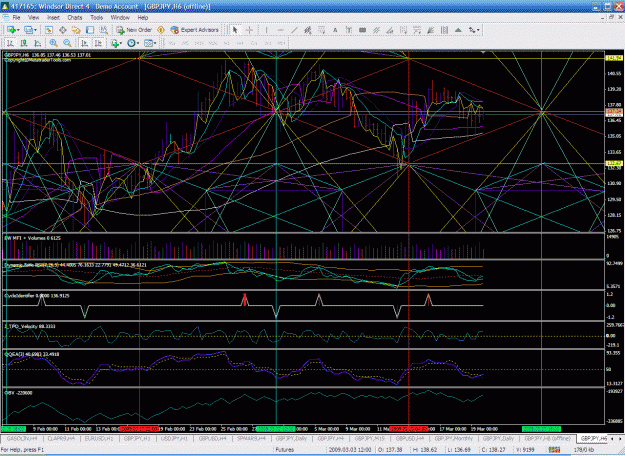Open the Indicators list dropdown
Viewport: 625px width, 456px height.
click(116, 43)
